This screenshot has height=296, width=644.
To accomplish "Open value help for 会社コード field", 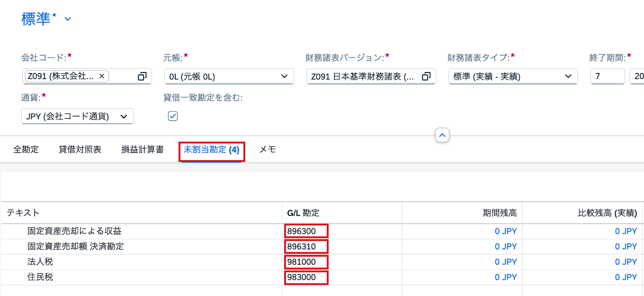I will 142,76.
